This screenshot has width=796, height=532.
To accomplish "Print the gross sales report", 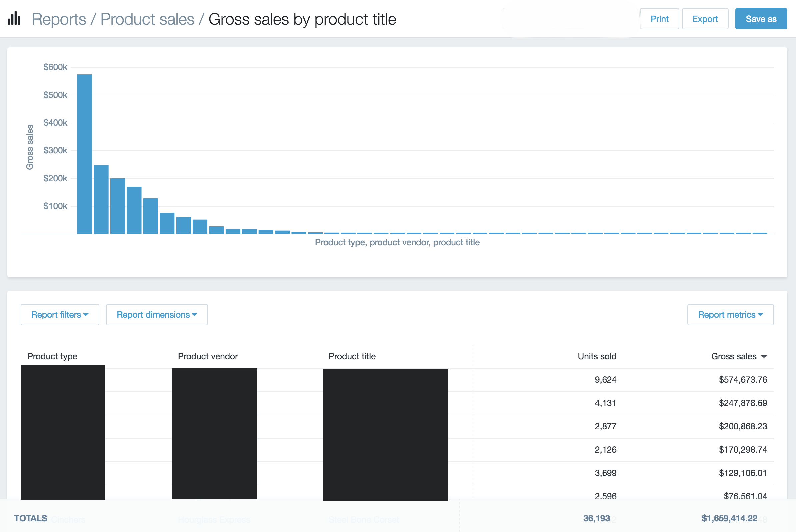I will point(659,19).
